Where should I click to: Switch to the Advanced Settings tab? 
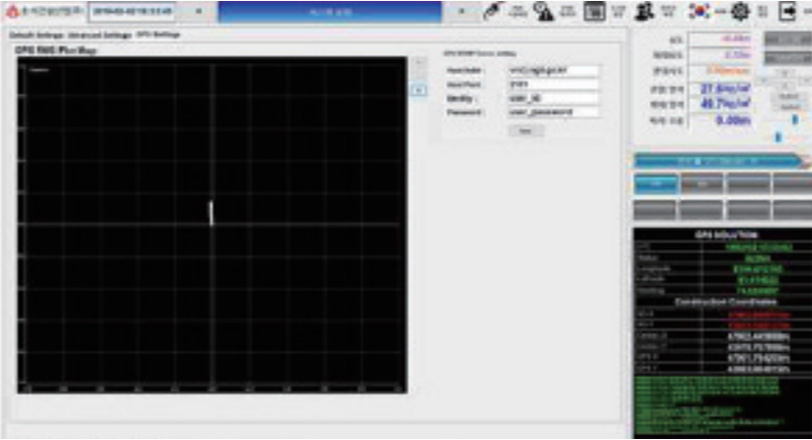point(99,34)
